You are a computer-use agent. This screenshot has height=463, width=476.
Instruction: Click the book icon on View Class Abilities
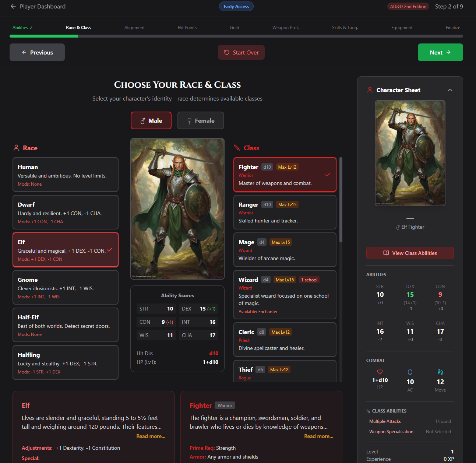[386, 253]
